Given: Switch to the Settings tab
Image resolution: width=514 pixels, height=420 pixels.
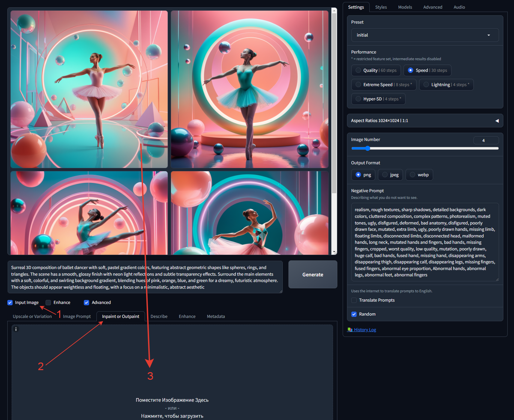Looking at the screenshot, I should click(356, 7).
